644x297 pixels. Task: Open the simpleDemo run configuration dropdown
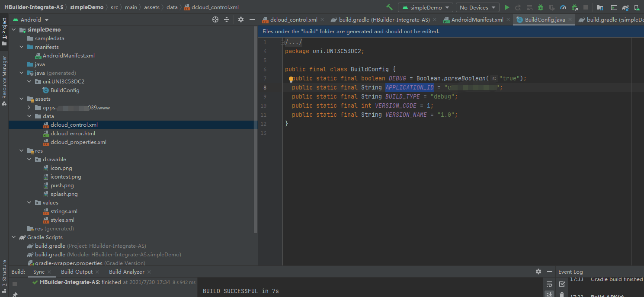(426, 7)
